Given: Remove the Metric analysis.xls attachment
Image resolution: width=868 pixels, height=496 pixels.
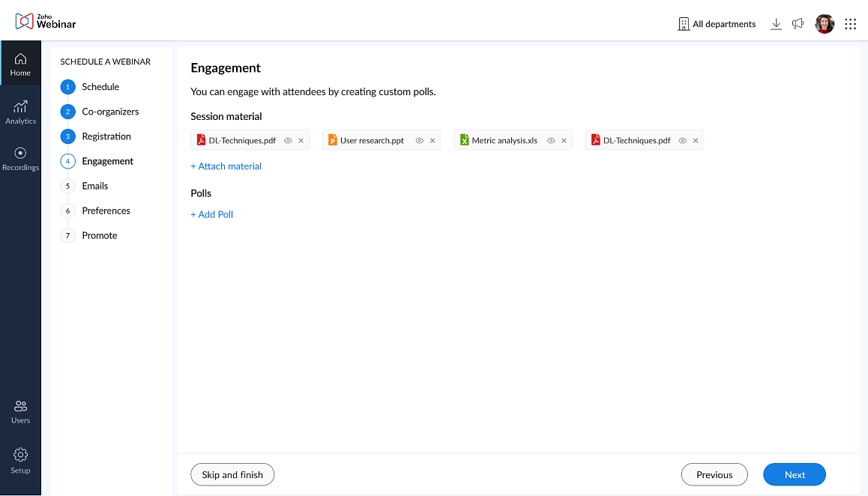Looking at the screenshot, I should pos(564,141).
